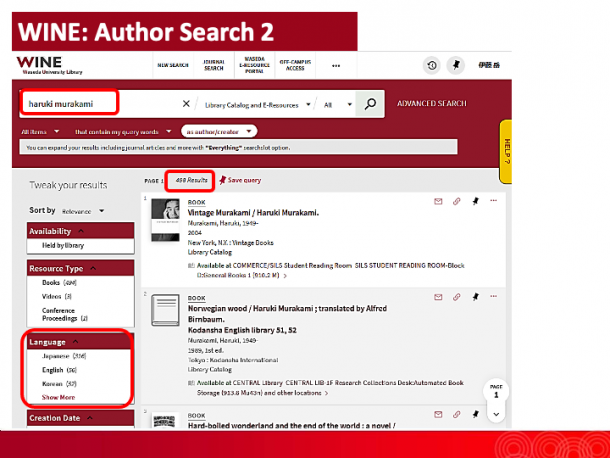Open Hard-boiled wonderland cover thumbnail
The image size is (610, 458).
tap(165, 421)
